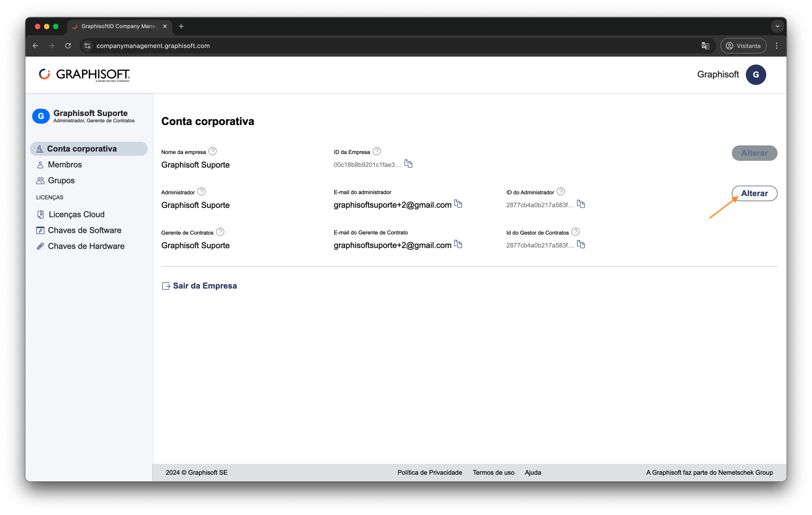
Task: Reload the page
Action: tap(68, 46)
